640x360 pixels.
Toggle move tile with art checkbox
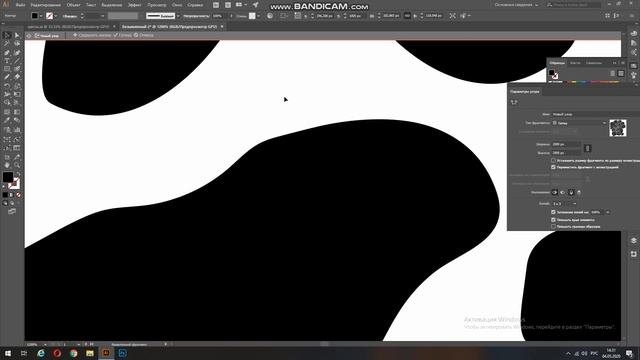[x=553, y=167]
